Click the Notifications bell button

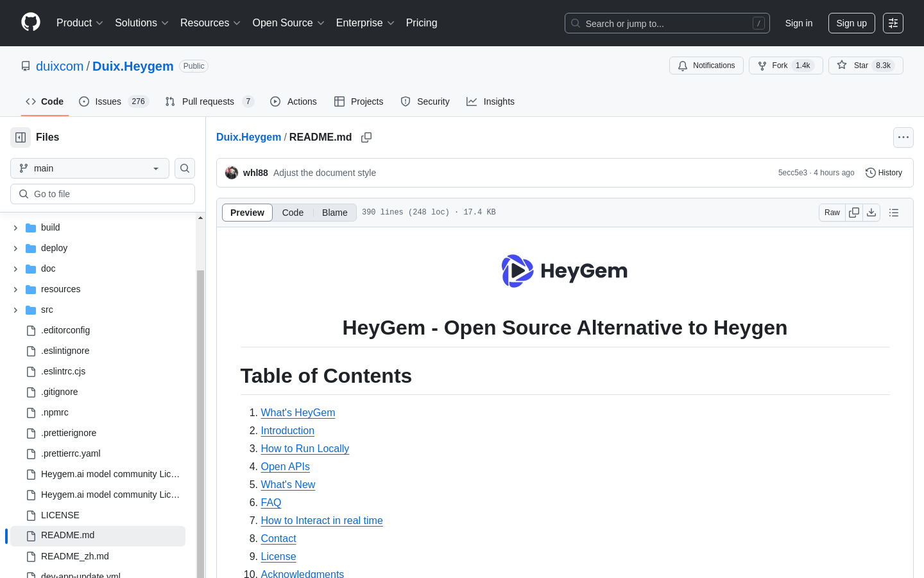pyautogui.click(x=706, y=66)
